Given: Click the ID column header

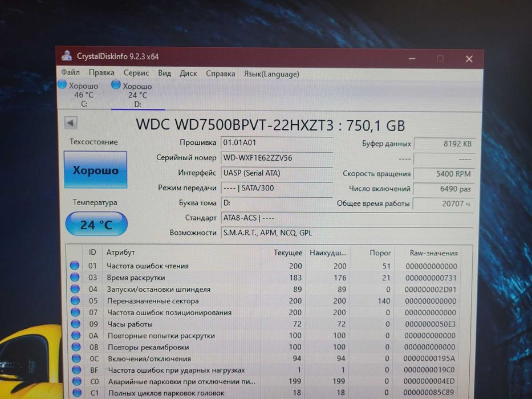Looking at the screenshot, I should coord(92,252).
